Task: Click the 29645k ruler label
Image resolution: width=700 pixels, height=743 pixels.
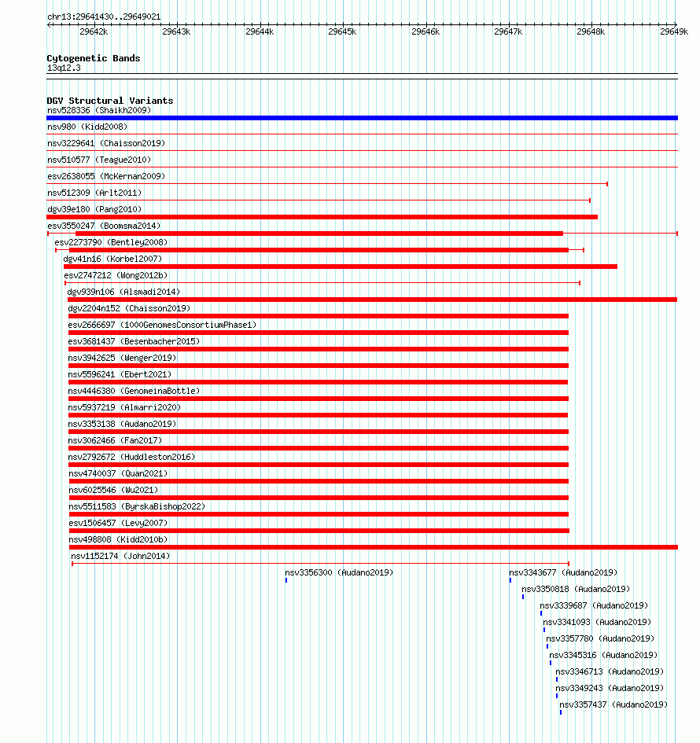Action: (342, 31)
